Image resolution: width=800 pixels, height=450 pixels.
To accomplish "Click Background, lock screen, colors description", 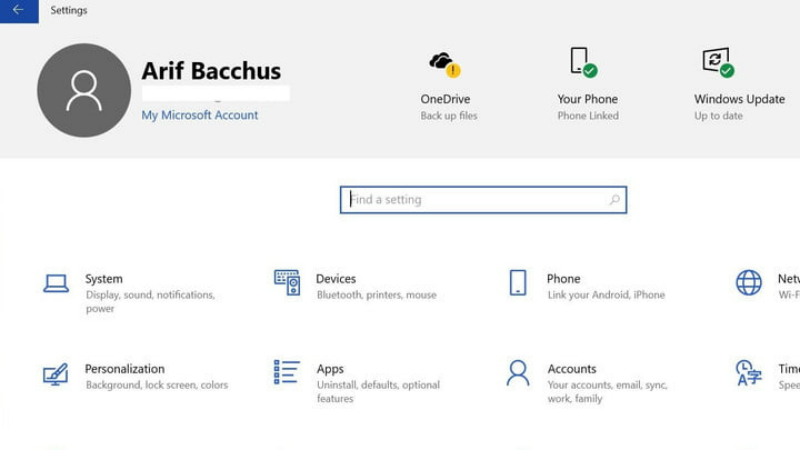I will pyautogui.click(x=157, y=385).
